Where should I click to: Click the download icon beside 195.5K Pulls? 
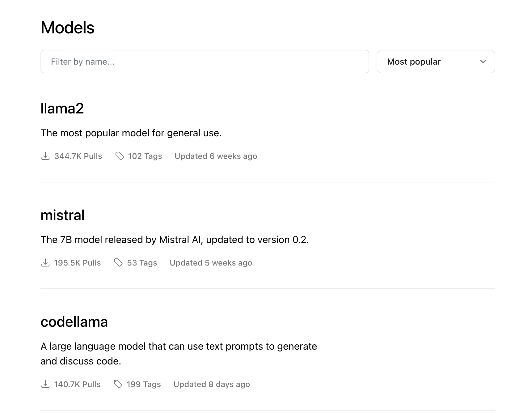point(45,263)
